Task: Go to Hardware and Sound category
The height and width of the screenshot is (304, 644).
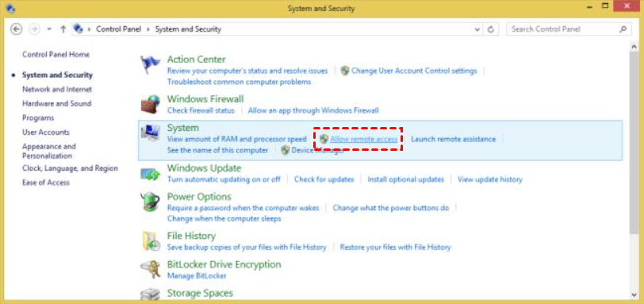Action: point(56,103)
